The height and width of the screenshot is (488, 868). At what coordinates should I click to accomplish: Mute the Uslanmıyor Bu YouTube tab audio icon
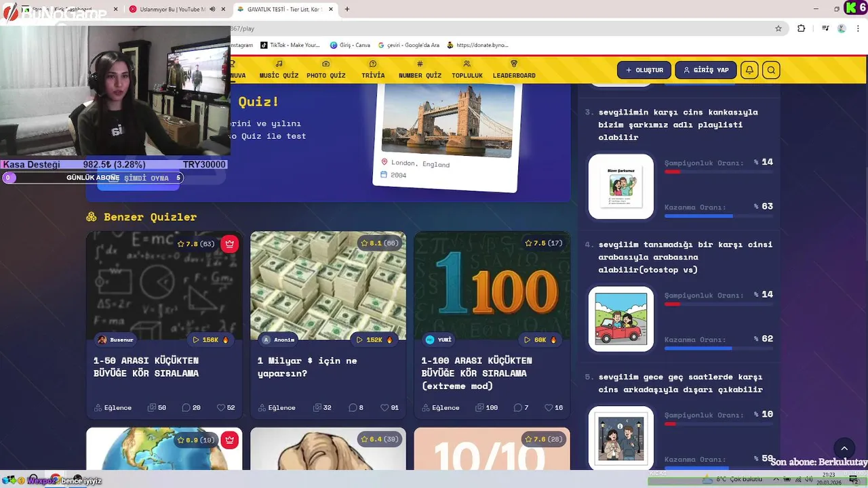(212, 9)
